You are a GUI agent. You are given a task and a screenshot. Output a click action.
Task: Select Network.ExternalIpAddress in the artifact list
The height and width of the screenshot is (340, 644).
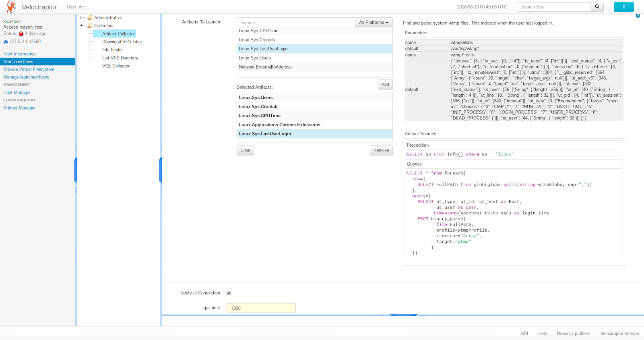[265, 67]
